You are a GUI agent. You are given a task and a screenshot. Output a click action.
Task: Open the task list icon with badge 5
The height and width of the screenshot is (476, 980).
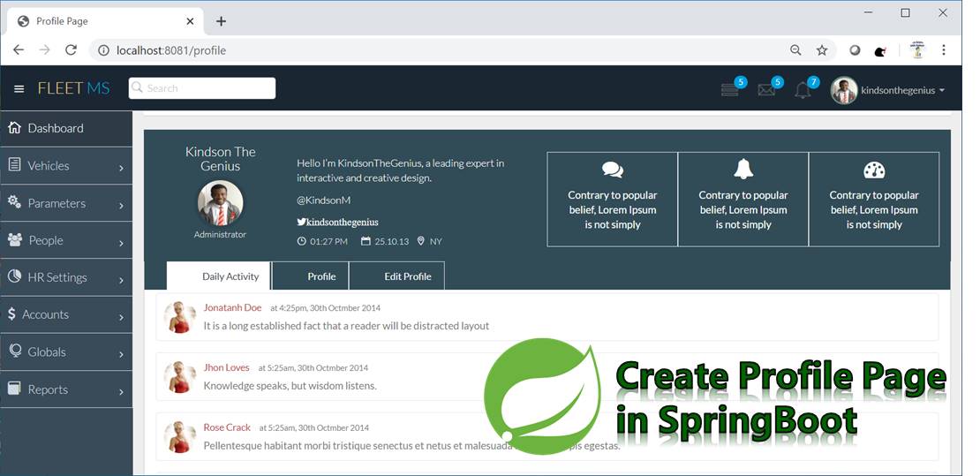pos(729,90)
